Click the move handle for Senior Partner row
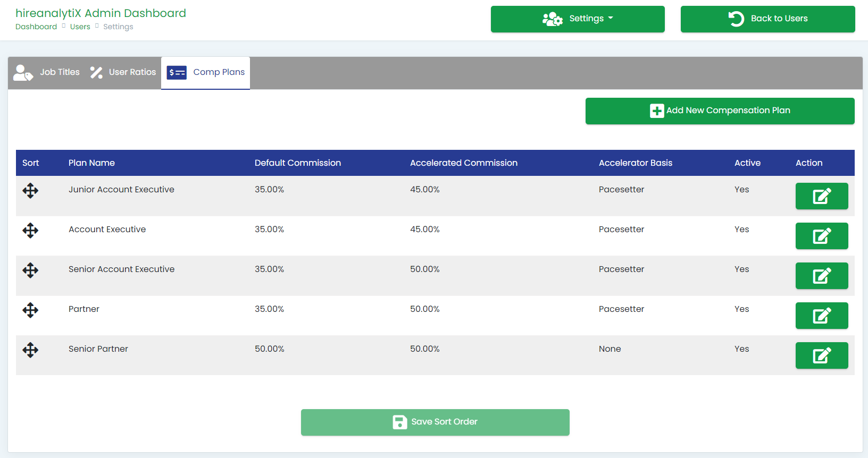 click(30, 350)
